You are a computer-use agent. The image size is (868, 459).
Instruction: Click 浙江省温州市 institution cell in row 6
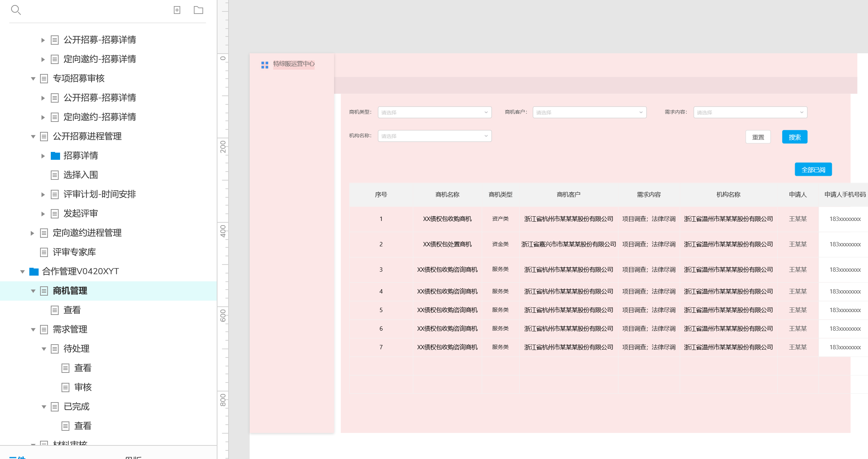(729, 329)
